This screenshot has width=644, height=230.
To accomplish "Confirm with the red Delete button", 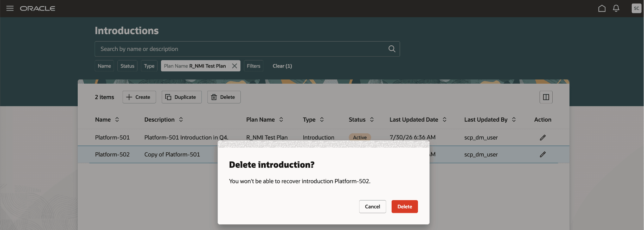I will point(405,206).
